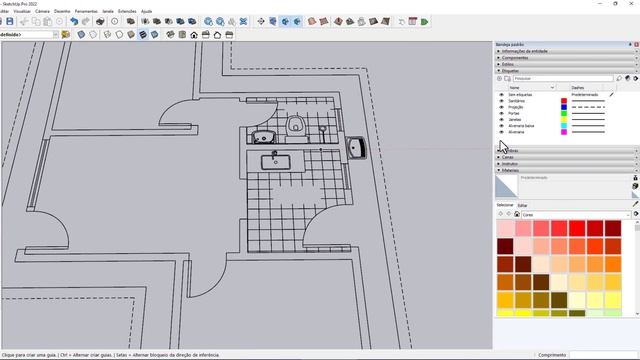
Task: Click the Create Material icon
Action: click(635, 186)
